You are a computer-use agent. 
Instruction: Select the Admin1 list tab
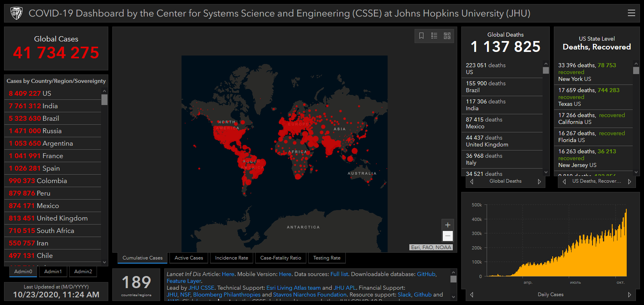click(x=53, y=272)
